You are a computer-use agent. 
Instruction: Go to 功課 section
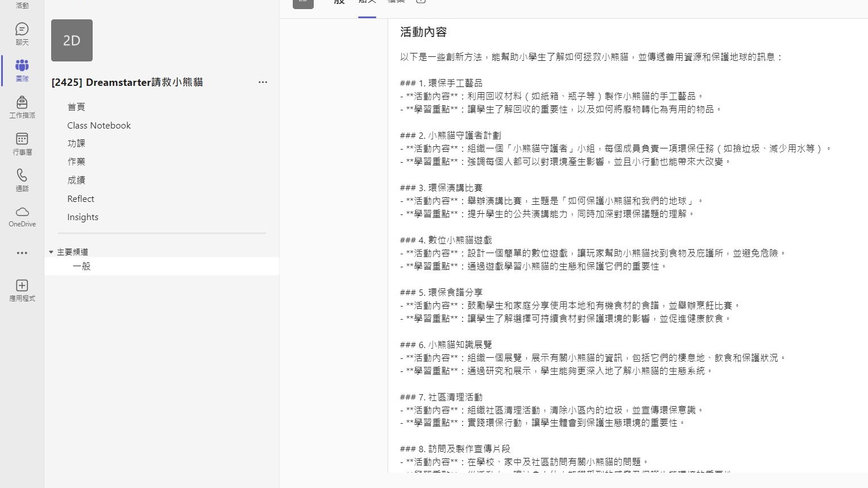[76, 144]
